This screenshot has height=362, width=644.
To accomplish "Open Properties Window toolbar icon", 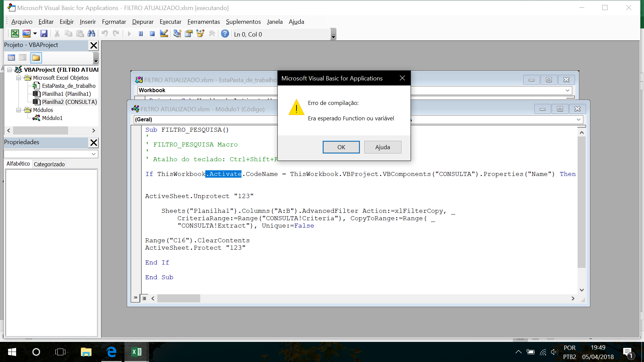I will click(x=189, y=34).
